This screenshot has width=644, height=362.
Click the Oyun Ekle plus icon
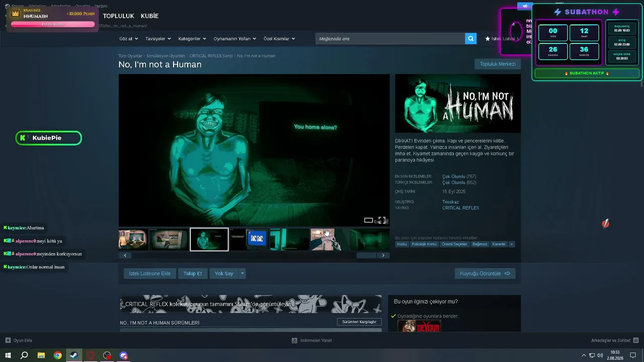click(x=8, y=340)
